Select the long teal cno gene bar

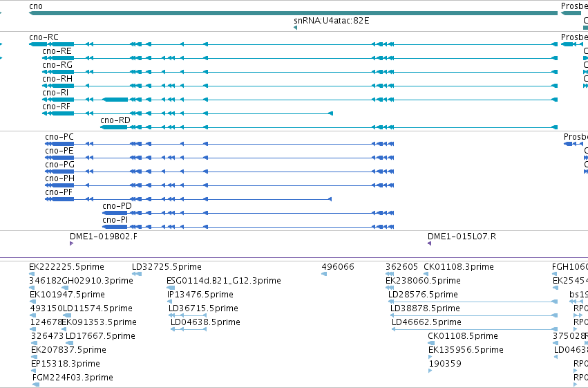pos(293,13)
